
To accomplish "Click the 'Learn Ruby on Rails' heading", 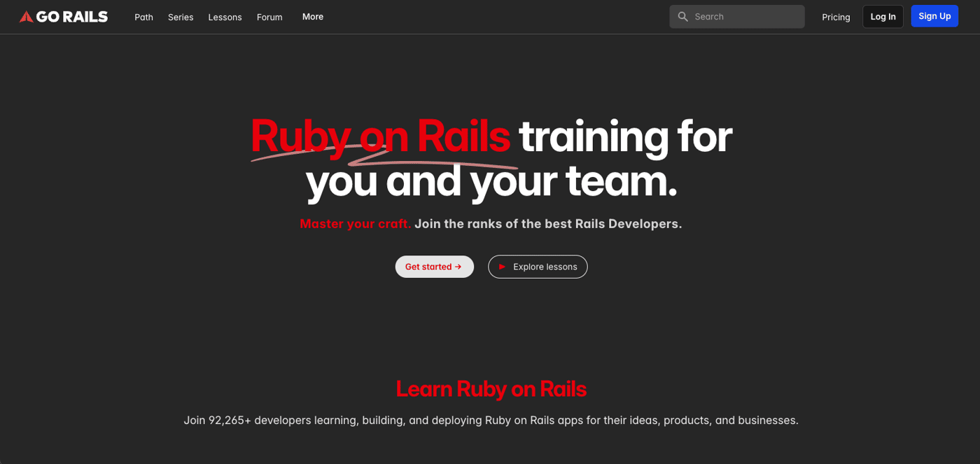I will [x=491, y=388].
